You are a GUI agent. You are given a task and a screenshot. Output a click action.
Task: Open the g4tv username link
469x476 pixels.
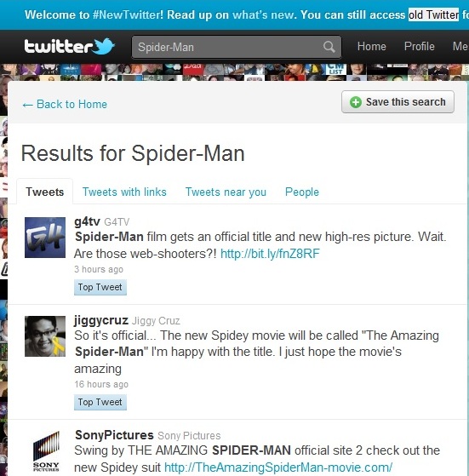pyautogui.click(x=87, y=221)
